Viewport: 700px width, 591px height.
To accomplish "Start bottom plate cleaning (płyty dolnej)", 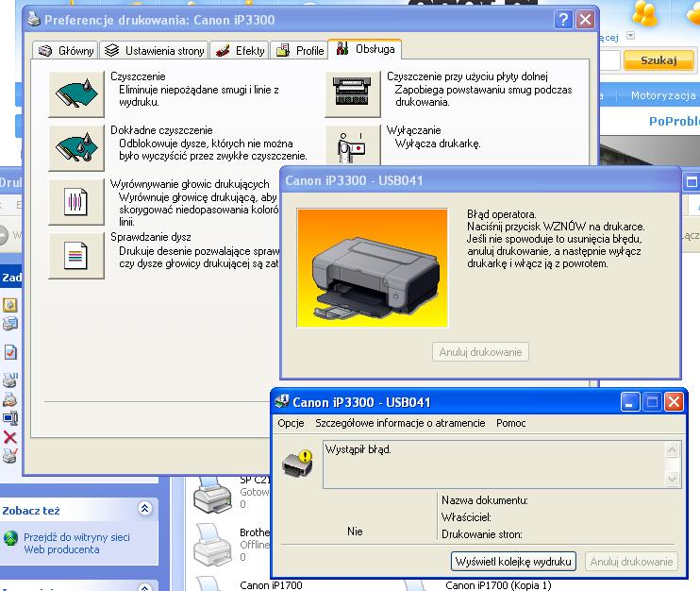I will [353, 93].
